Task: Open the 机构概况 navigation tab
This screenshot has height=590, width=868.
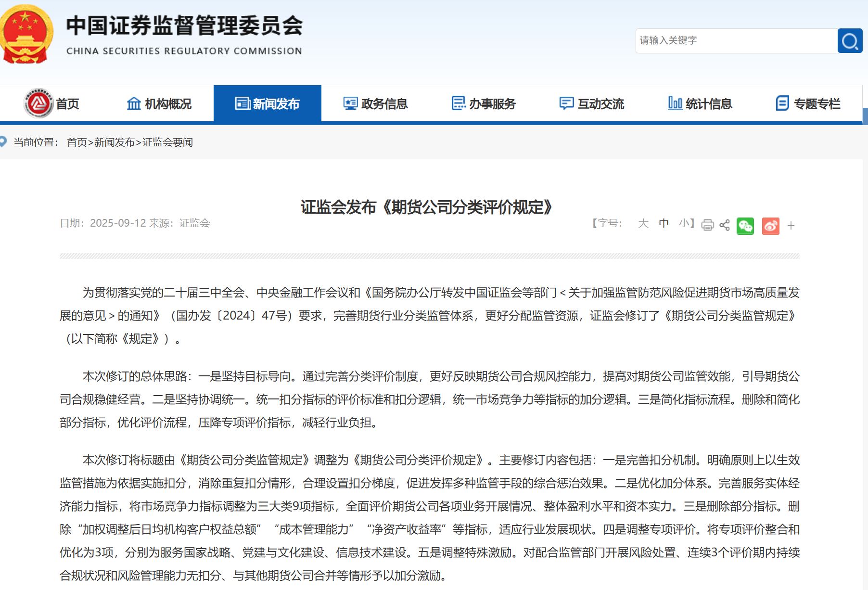Action: click(x=159, y=103)
